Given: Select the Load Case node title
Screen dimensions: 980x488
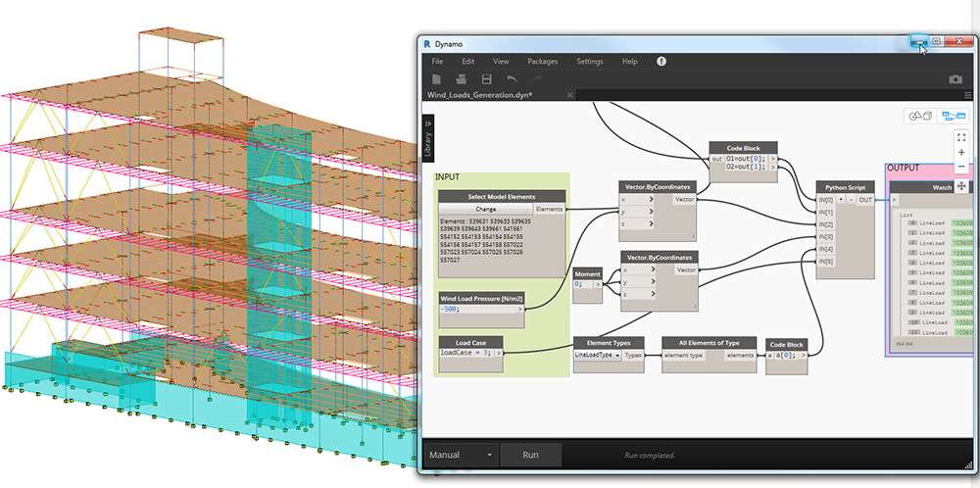Looking at the screenshot, I should click(470, 342).
